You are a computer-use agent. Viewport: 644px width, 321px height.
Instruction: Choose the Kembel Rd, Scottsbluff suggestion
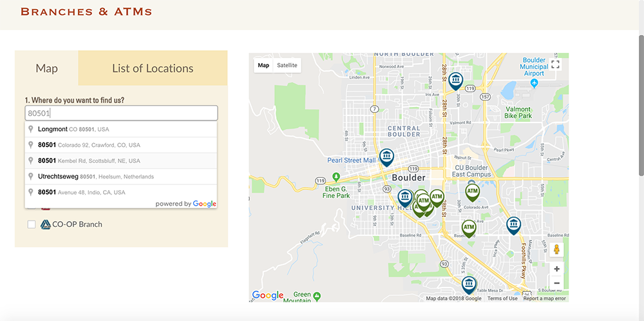pyautogui.click(x=121, y=160)
